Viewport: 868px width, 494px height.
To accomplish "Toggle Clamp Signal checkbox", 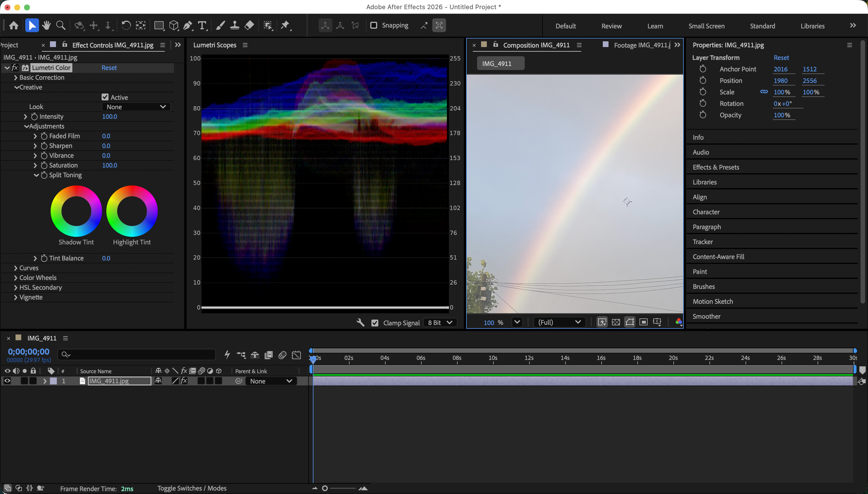I will click(x=374, y=323).
